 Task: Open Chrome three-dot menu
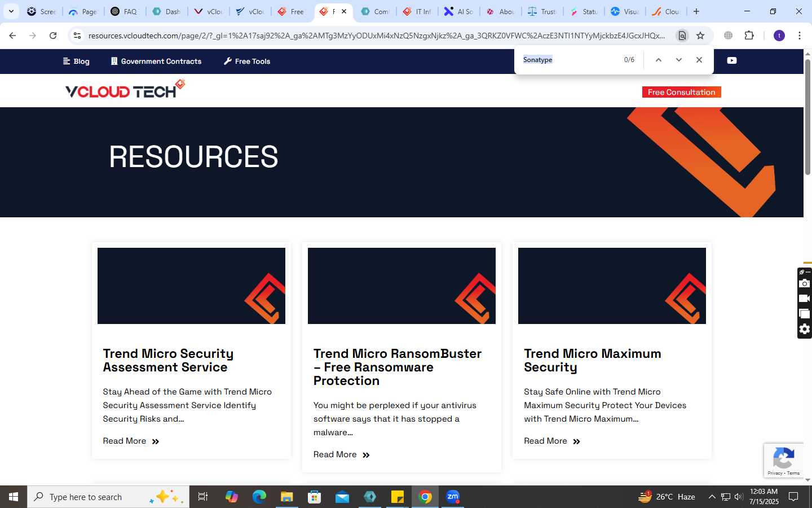point(800,36)
